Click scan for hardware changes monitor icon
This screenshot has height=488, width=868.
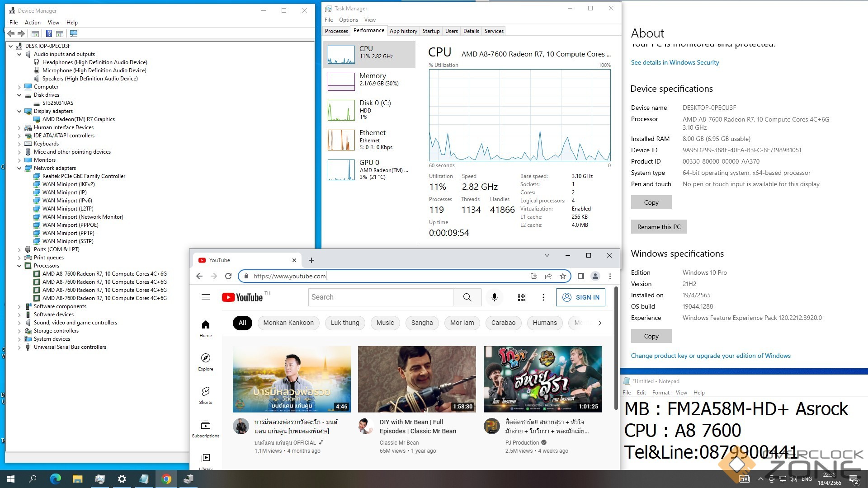(x=74, y=33)
